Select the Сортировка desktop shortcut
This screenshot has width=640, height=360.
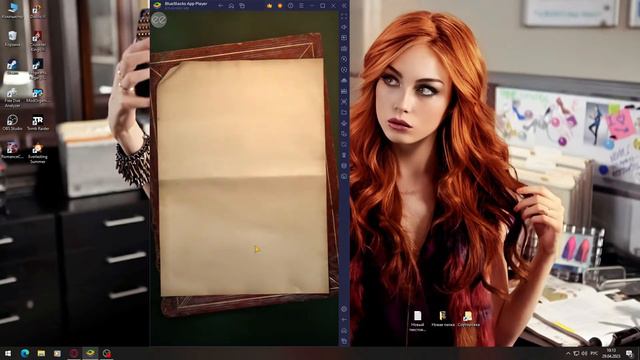(x=468, y=319)
